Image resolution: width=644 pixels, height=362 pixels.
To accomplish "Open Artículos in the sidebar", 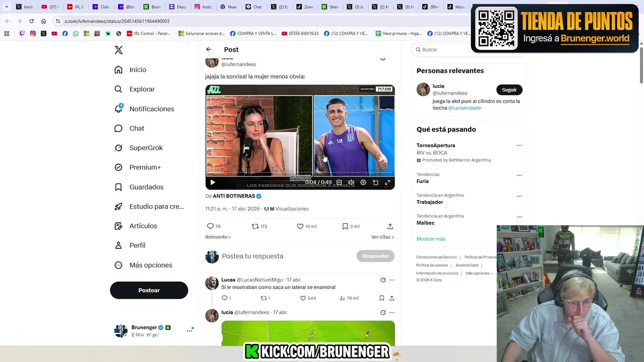I will point(136,226).
